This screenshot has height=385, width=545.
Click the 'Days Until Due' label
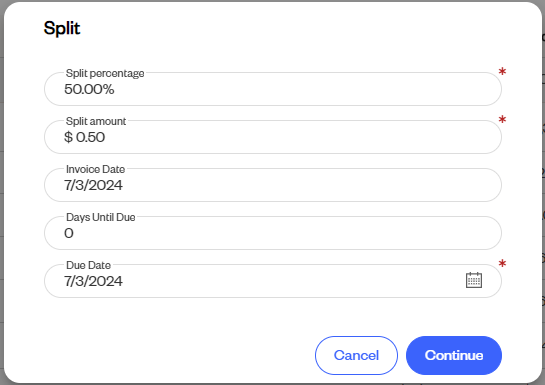pyautogui.click(x=101, y=217)
